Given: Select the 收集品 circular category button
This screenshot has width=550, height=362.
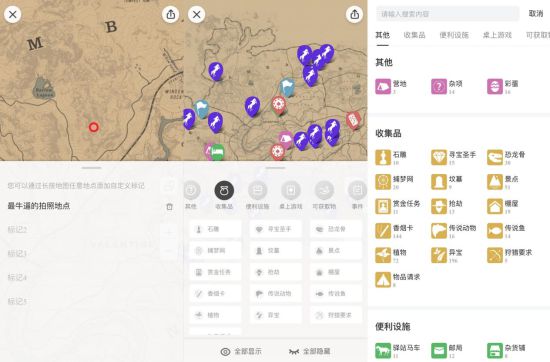Looking at the screenshot, I should (224, 195).
